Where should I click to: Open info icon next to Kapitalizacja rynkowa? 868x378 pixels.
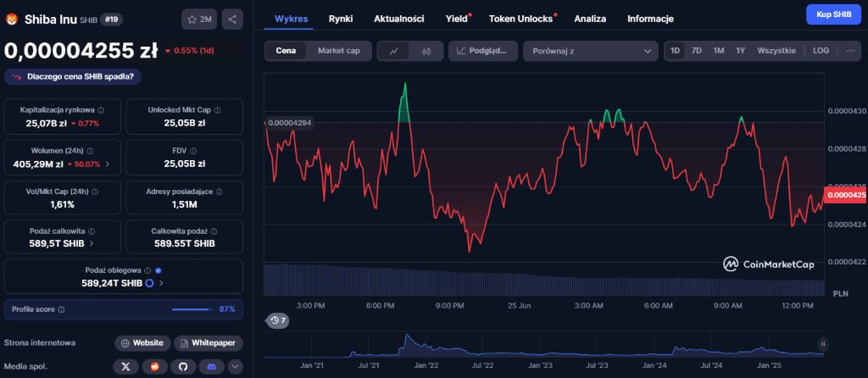coord(101,110)
